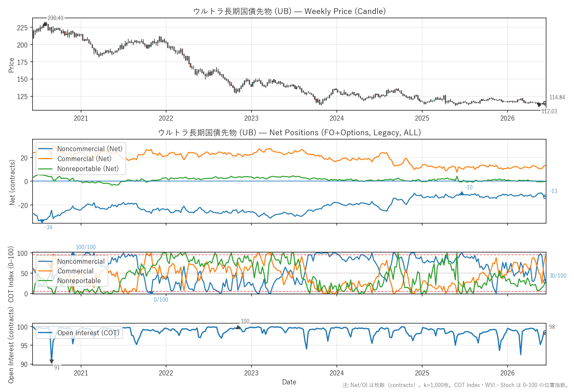
Task: Click the 2023 tick under the bottom chart
Action: pos(251,373)
